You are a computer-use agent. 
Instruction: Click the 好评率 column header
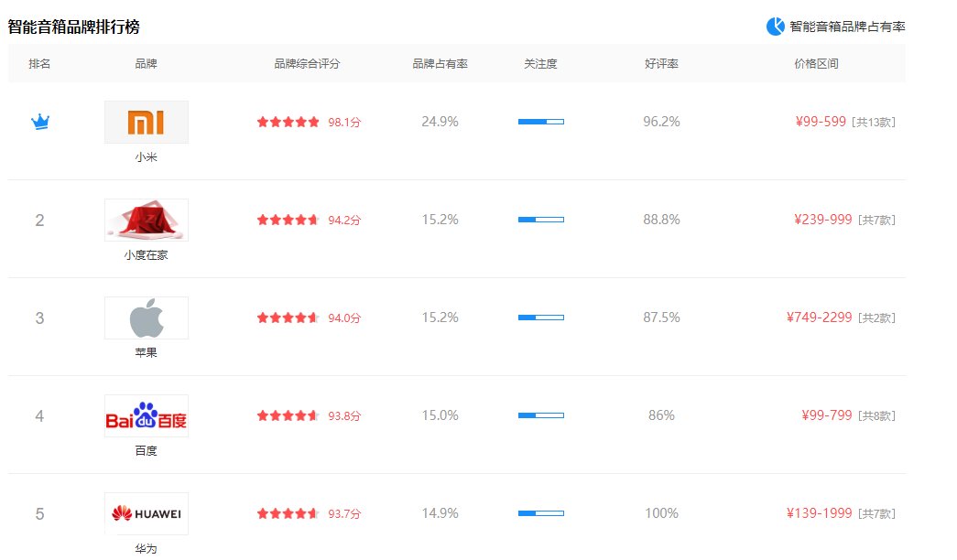pyautogui.click(x=661, y=63)
